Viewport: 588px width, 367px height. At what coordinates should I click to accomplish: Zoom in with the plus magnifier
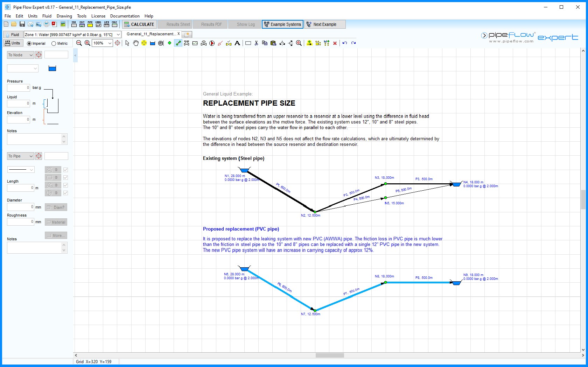click(x=87, y=43)
